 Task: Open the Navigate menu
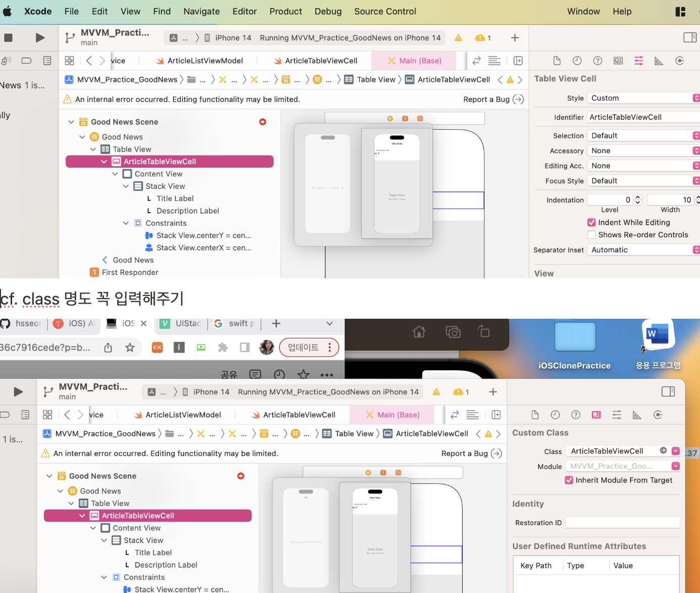tap(201, 11)
